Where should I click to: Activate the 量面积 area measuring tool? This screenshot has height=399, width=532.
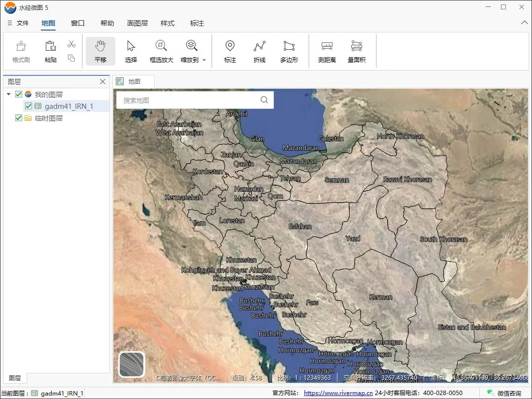click(357, 52)
